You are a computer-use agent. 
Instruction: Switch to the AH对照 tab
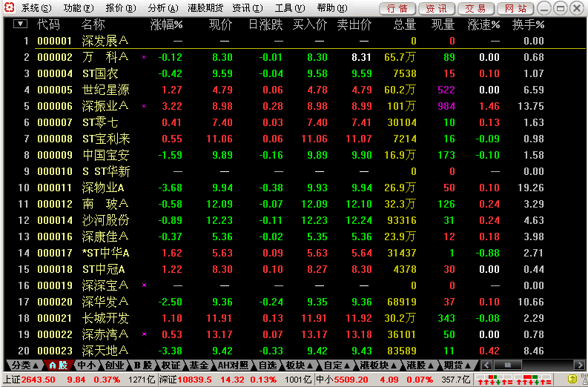(x=233, y=365)
